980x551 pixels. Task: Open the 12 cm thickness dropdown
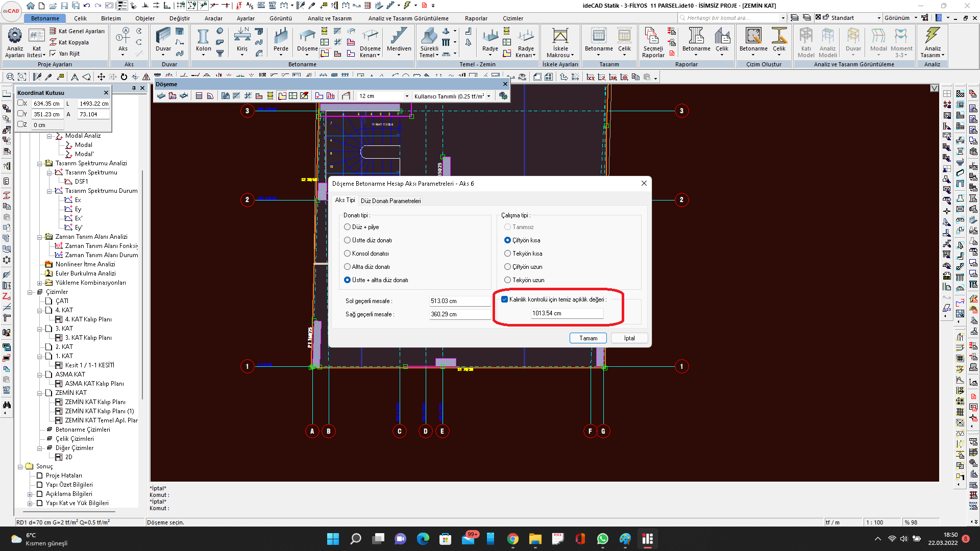point(407,96)
